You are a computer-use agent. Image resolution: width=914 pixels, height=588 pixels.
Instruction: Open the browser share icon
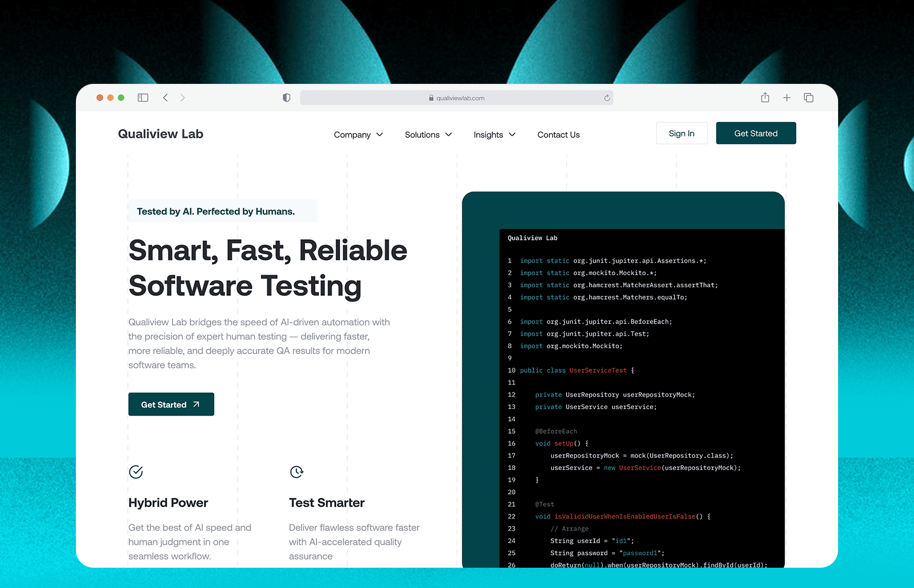click(765, 98)
